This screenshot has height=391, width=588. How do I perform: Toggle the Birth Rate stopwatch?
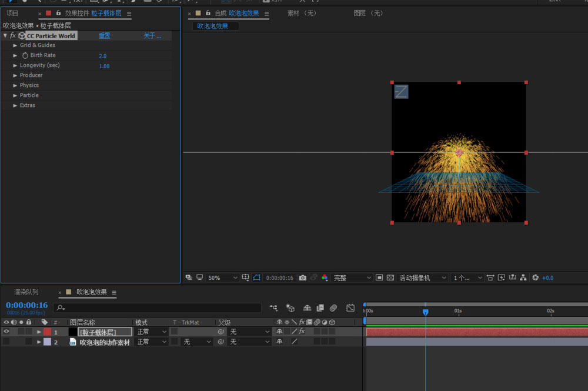25,55
